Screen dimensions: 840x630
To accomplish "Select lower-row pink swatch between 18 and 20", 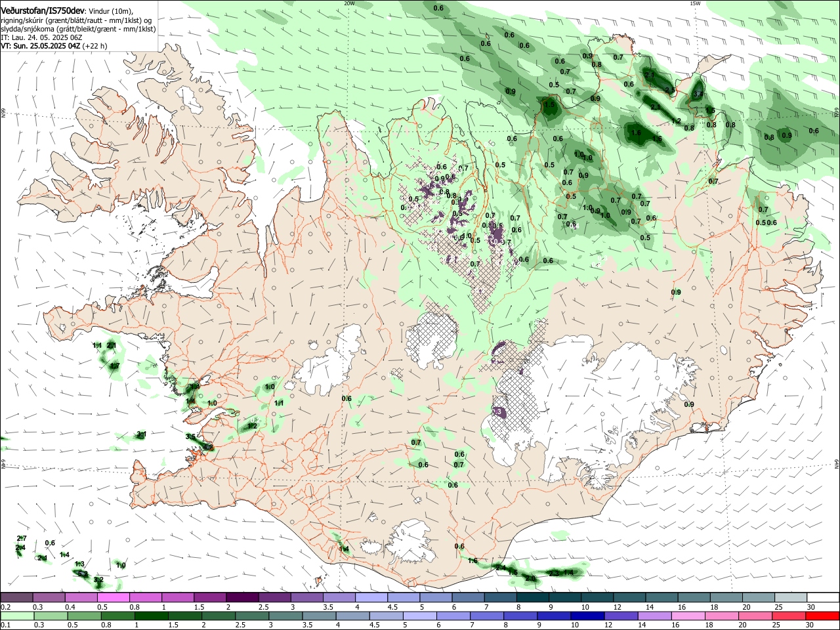I will pyautogui.click(x=722, y=616).
